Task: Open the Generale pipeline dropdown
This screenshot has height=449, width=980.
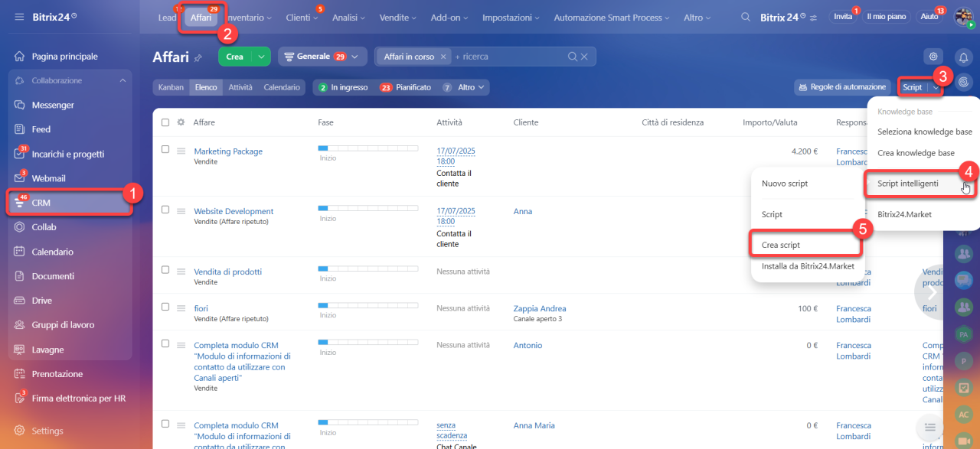Action: pyautogui.click(x=322, y=57)
